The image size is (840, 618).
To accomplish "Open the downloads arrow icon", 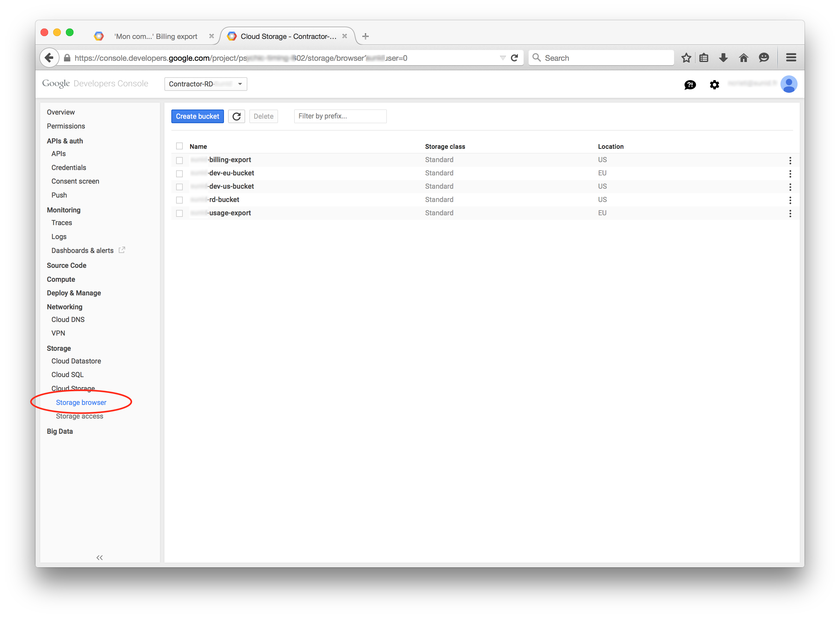I will point(723,58).
